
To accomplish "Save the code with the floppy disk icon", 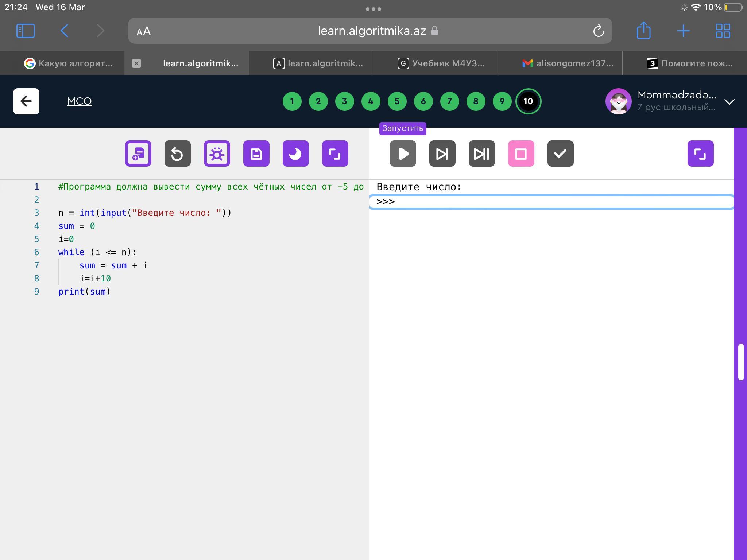I will click(256, 153).
